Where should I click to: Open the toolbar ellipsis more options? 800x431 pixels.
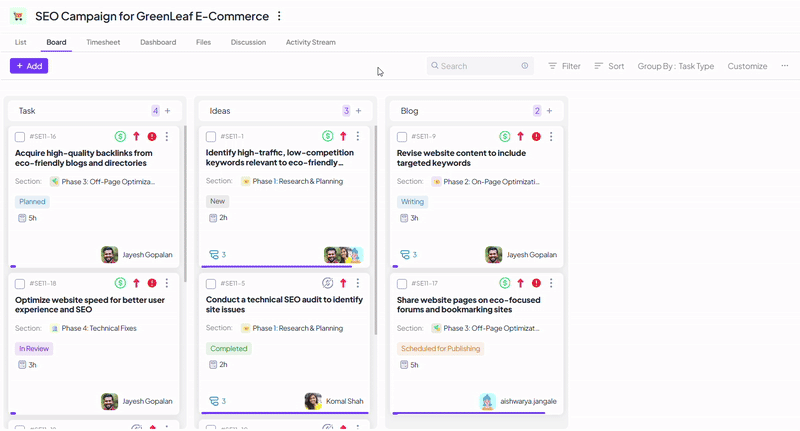pos(785,66)
